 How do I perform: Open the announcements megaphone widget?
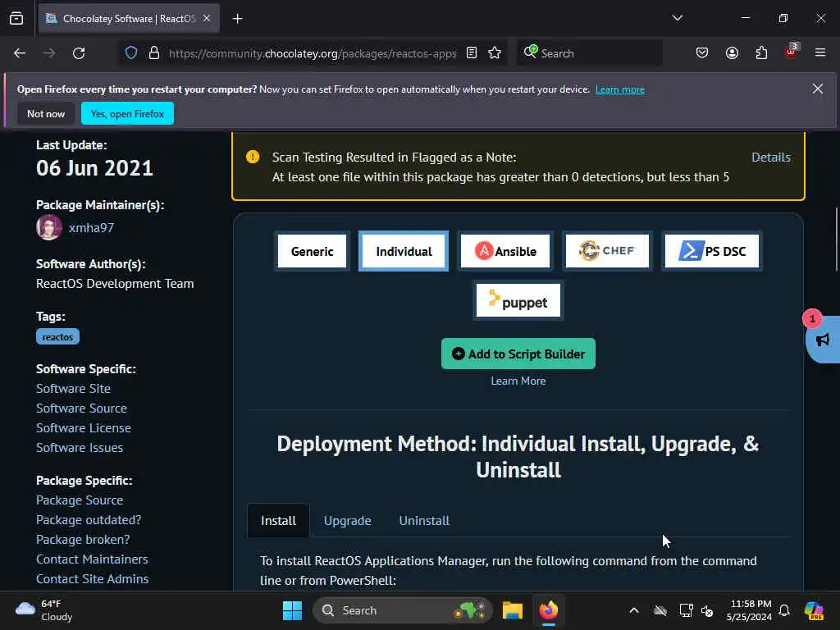point(823,340)
